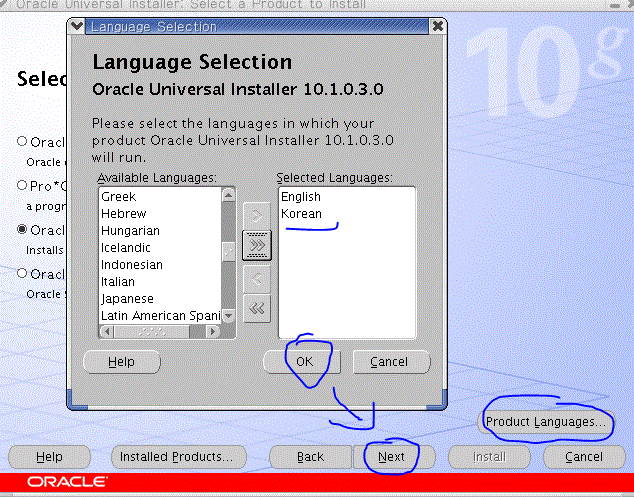Go Back in the installer window
Image resolution: width=634 pixels, height=497 pixels.
(x=310, y=457)
